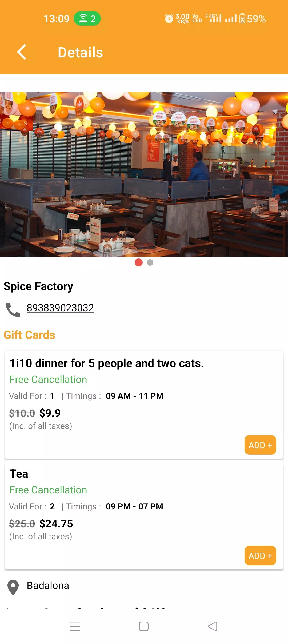Switch to second gray carousel dot
The image size is (288, 644).
[150, 262]
